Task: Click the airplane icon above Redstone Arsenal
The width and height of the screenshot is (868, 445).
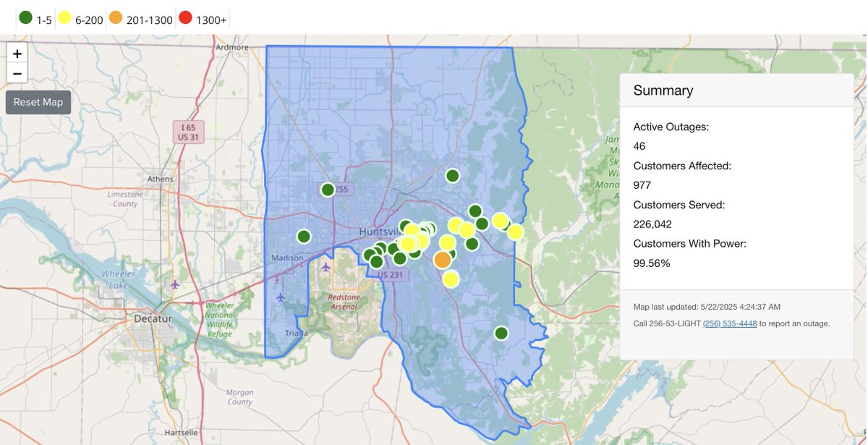Action: click(x=325, y=267)
